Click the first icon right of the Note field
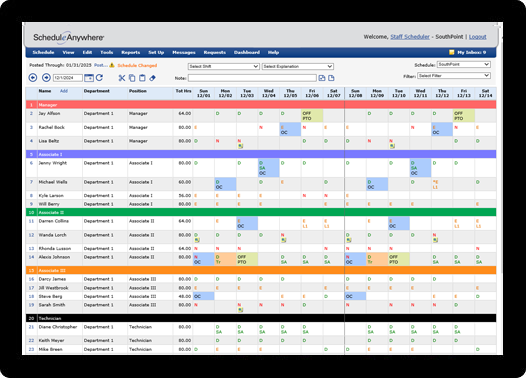 (322, 78)
